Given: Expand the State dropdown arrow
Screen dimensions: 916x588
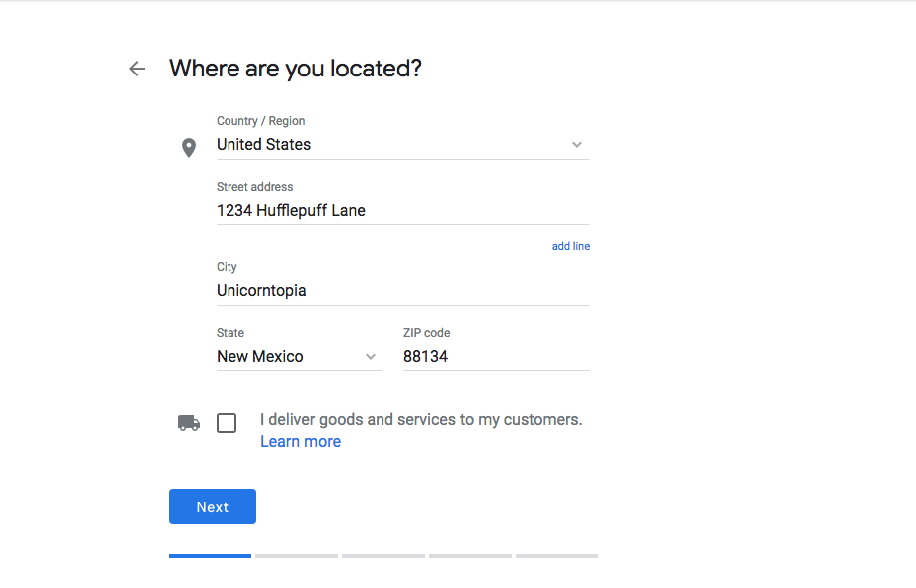Looking at the screenshot, I should click(370, 355).
